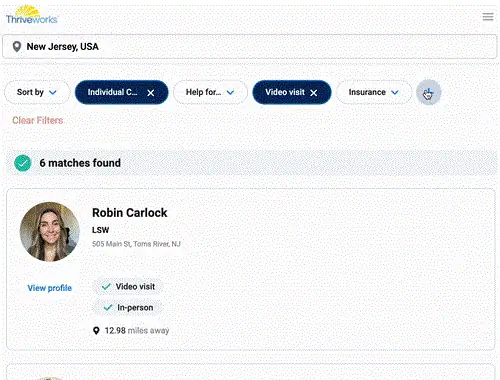Screen dimensions: 500x380
Task: Click the 505 Main St, Toms River, NJ address
Action: pyautogui.click(x=136, y=244)
